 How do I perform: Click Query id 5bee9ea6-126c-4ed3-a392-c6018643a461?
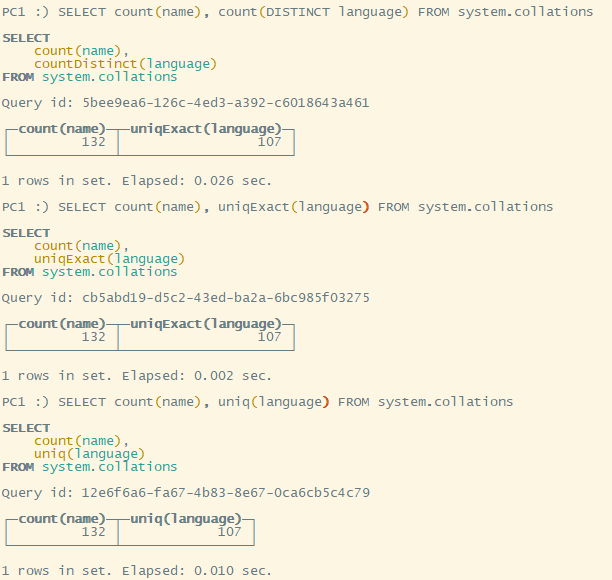tap(185, 103)
